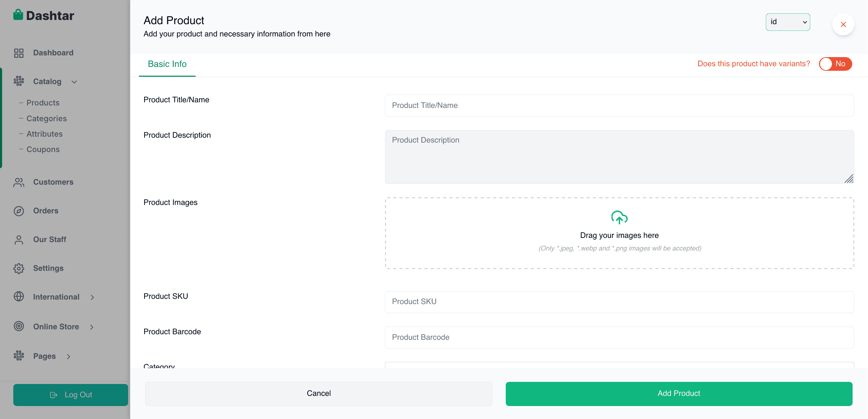Screen dimensions: 868x419
Task: Click the Orders compass icon
Action: 19,211
